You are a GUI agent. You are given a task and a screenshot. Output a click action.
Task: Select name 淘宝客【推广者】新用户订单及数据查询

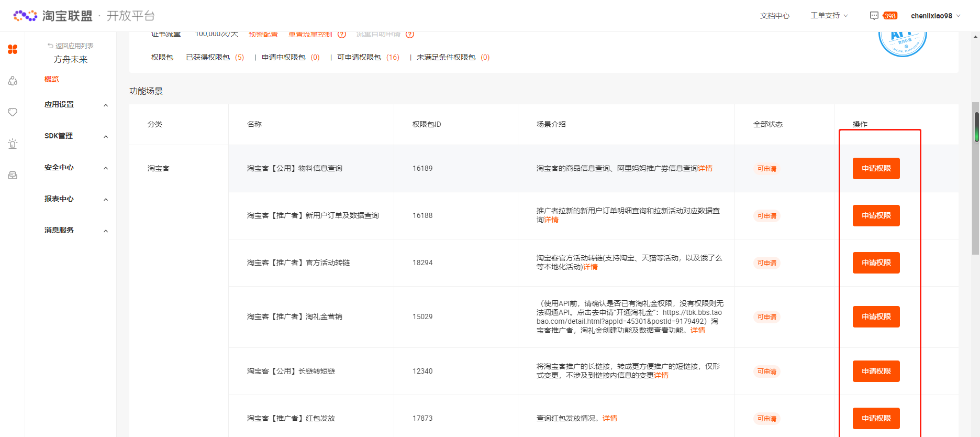[313, 215]
